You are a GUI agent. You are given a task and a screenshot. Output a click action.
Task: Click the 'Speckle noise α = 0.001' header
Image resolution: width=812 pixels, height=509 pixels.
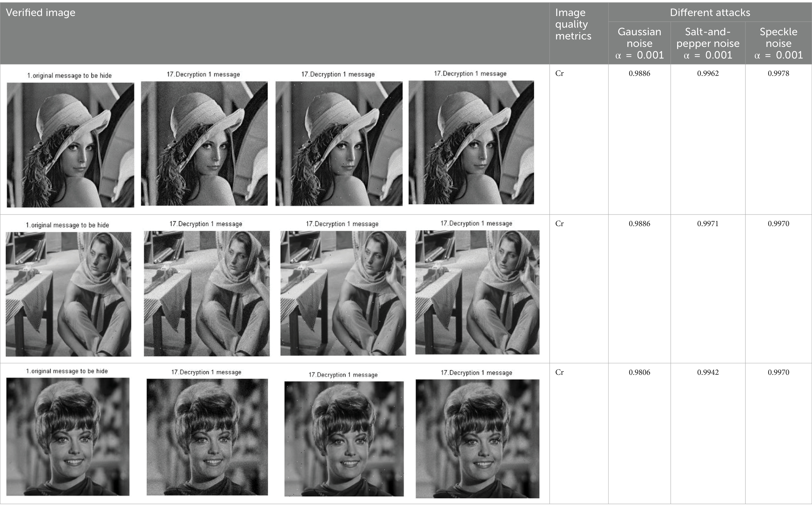[x=778, y=43]
